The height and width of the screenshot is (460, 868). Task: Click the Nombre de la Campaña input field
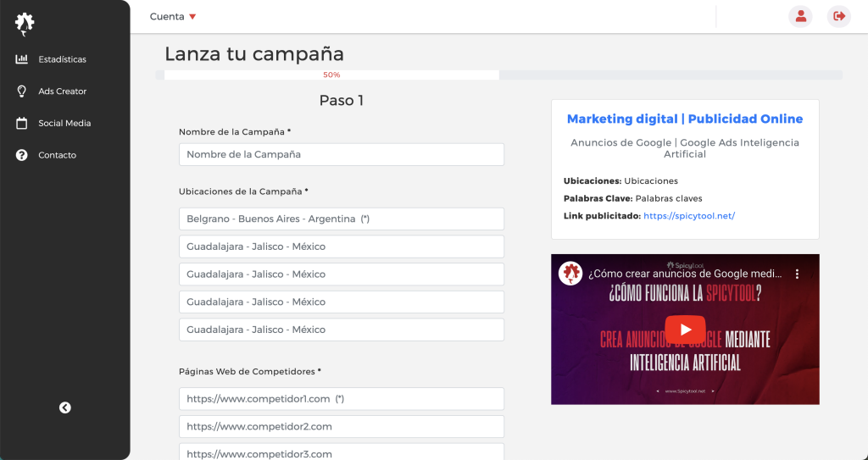tap(342, 154)
